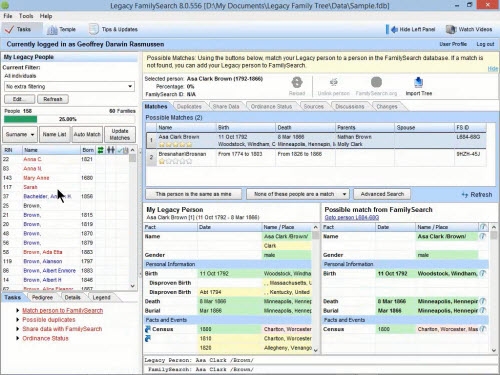The width and height of the screenshot is (500, 375).
Task: Open the Tips & Updates icon
Action: tap(94, 29)
